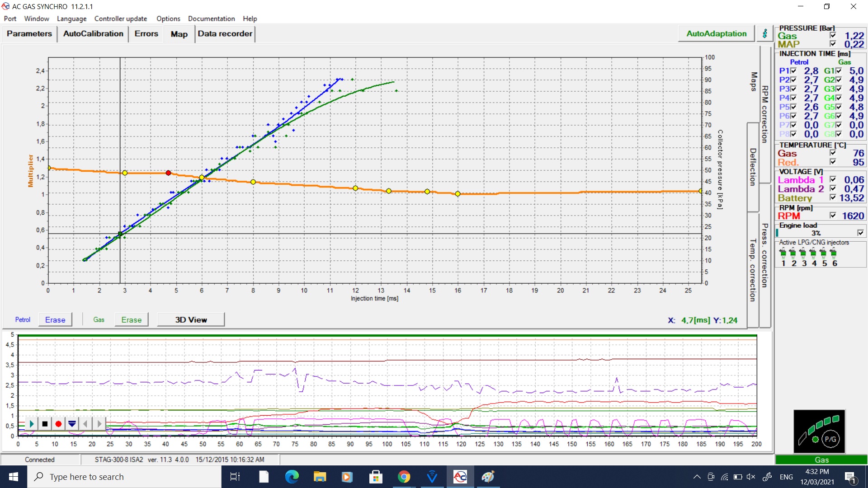
Task: Toggle the Gas pressure checkbox
Action: [x=833, y=36]
